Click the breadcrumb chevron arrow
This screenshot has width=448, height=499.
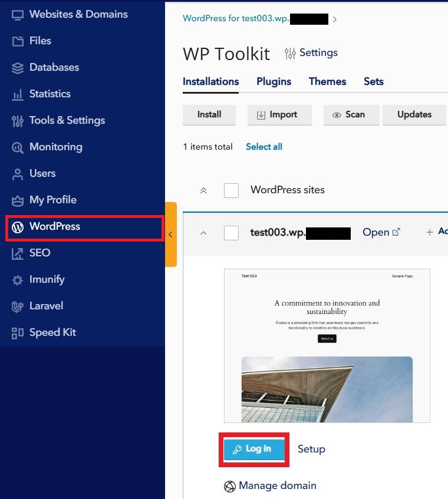(334, 19)
